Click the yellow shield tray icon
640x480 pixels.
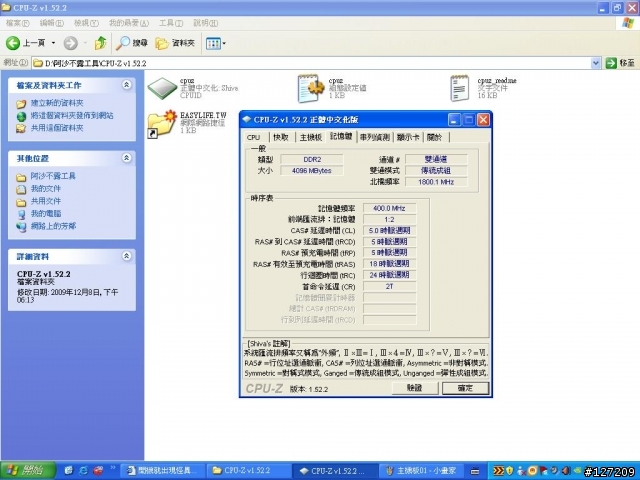click(509, 471)
